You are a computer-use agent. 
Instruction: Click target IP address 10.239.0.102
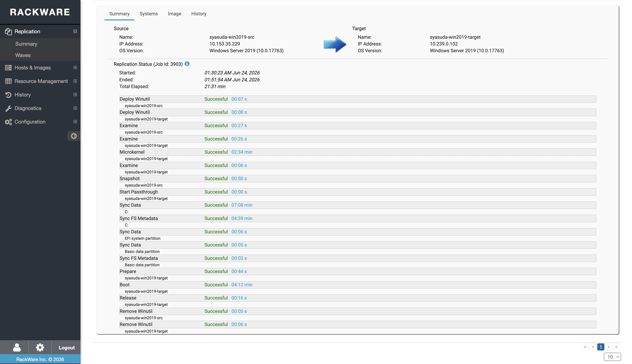(444, 44)
